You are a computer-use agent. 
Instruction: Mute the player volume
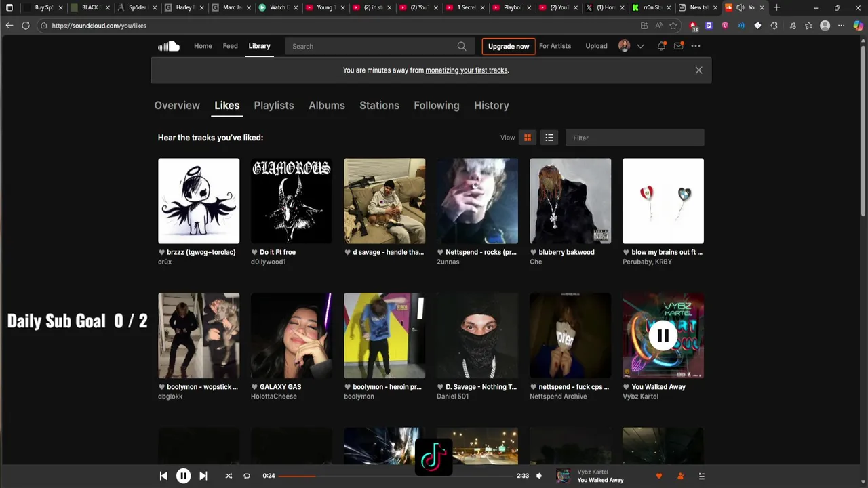(539, 476)
